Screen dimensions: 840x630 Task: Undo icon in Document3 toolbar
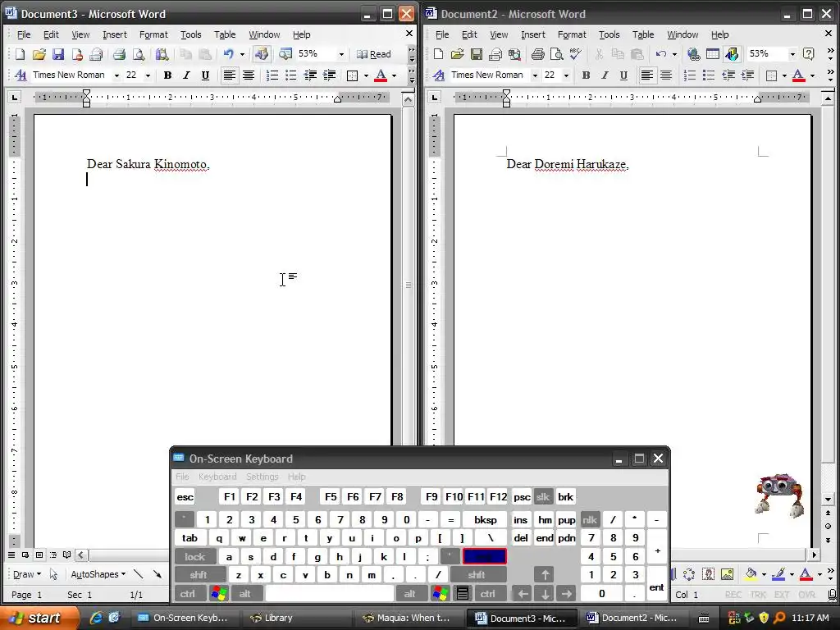coord(229,54)
